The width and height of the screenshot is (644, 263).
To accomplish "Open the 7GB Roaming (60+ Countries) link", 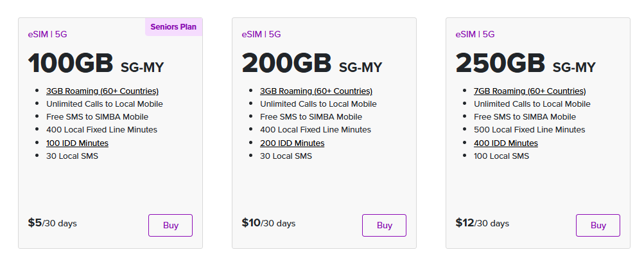I will (530, 91).
